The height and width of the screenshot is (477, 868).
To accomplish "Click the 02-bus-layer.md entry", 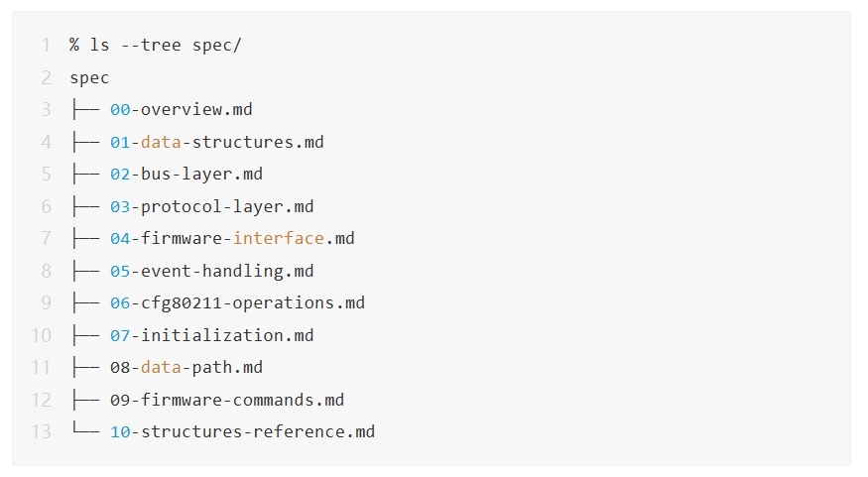I will tap(186, 175).
